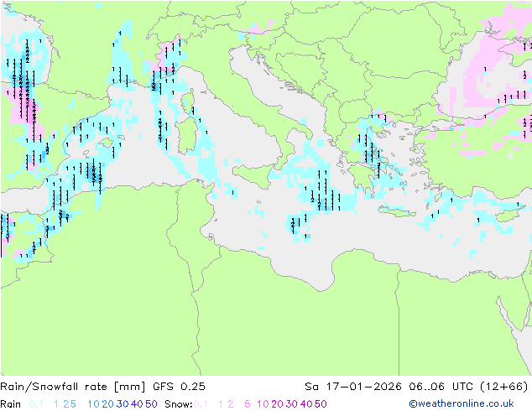Click the 'Rain' legend label

coord(11,404)
